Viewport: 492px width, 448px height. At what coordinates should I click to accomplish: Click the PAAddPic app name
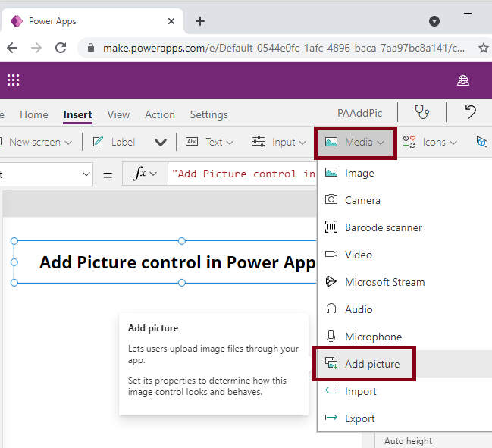point(359,113)
